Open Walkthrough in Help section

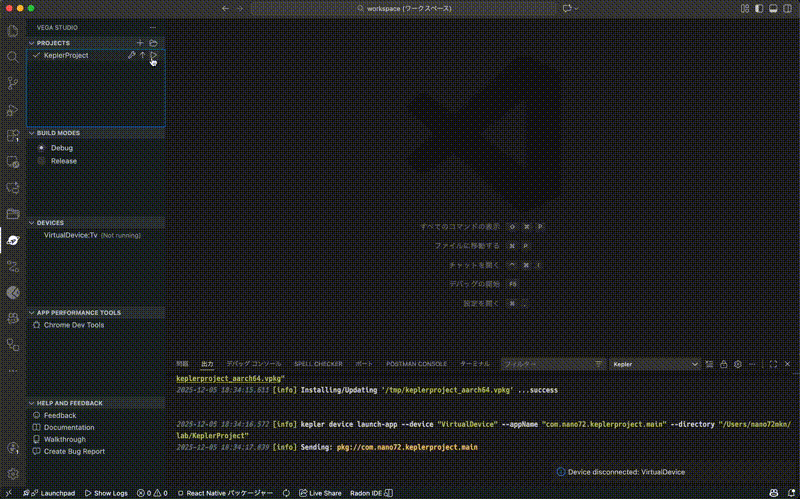pyautogui.click(x=64, y=439)
